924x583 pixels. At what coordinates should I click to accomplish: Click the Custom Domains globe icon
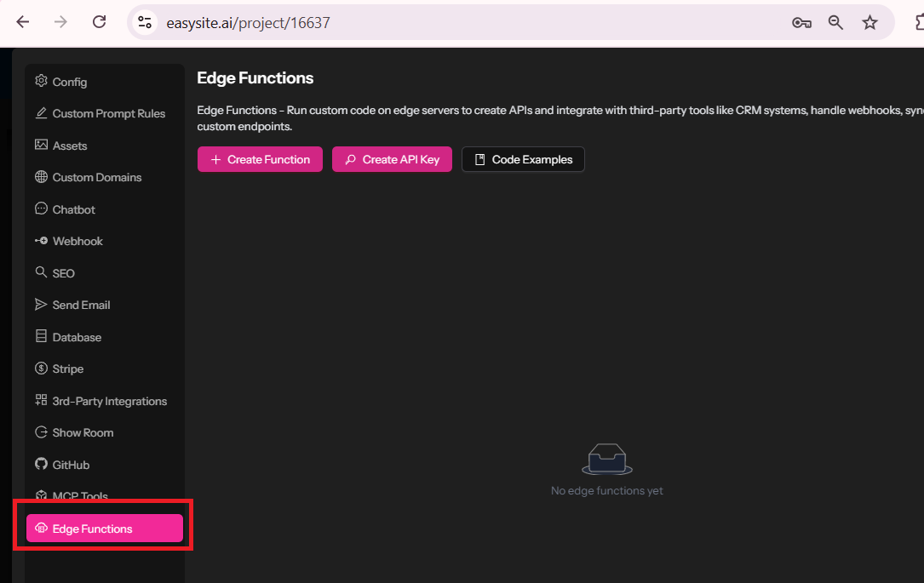[41, 177]
